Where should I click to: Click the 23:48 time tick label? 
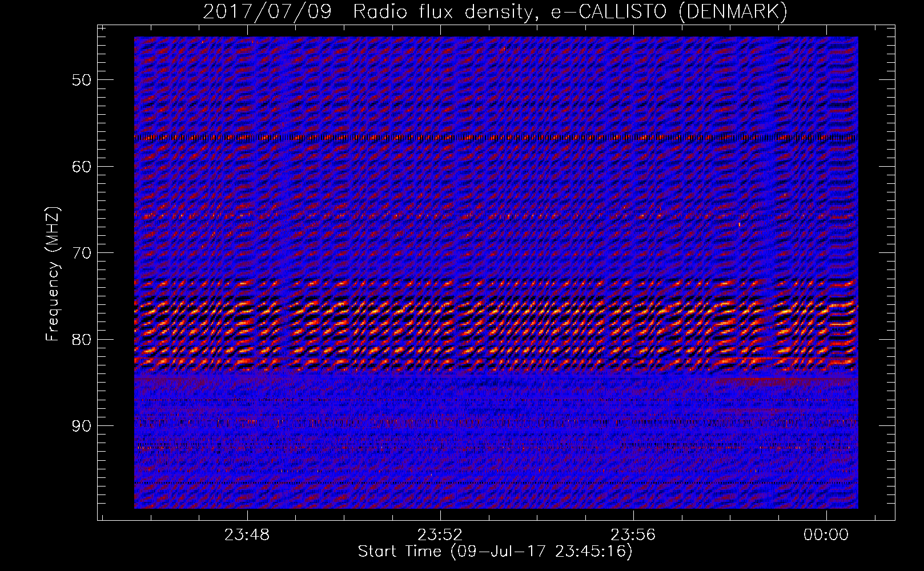click(x=247, y=535)
